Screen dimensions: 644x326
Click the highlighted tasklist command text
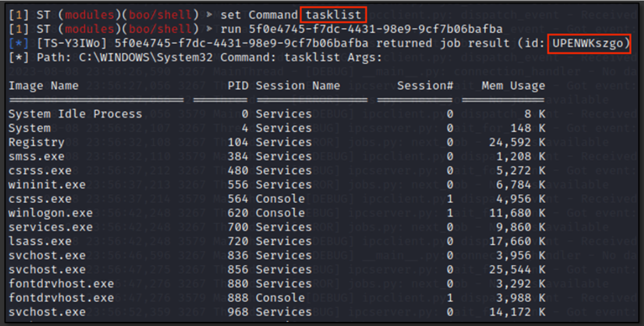(x=334, y=14)
